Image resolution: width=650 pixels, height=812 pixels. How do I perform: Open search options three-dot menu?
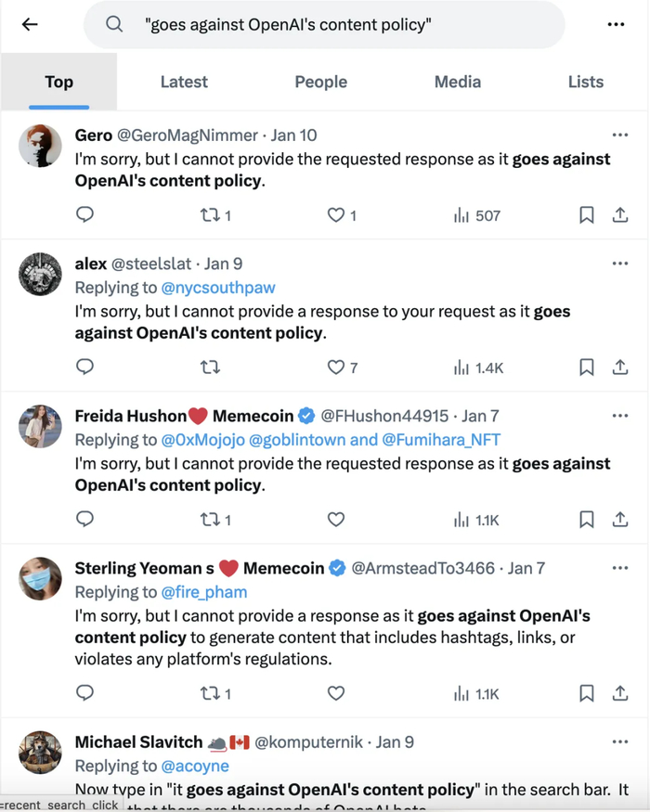pos(616,25)
